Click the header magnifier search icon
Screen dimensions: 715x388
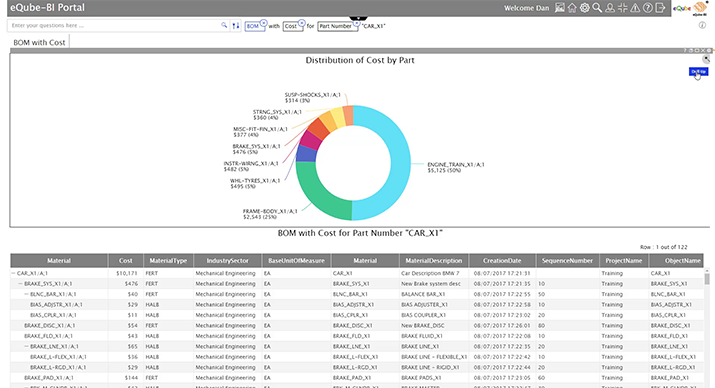[597, 8]
